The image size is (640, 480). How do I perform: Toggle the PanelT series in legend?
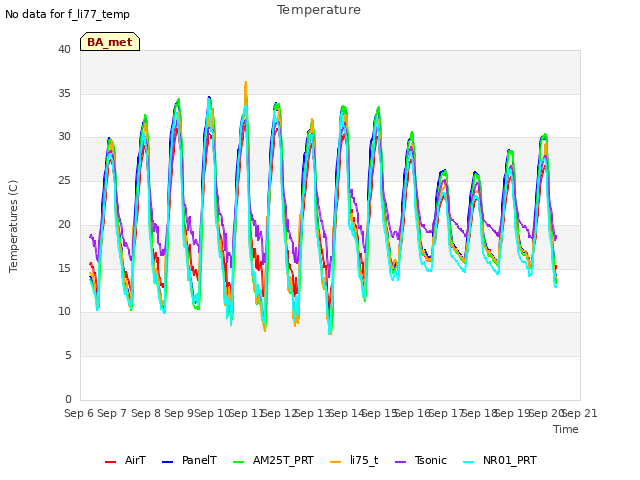click(189, 460)
